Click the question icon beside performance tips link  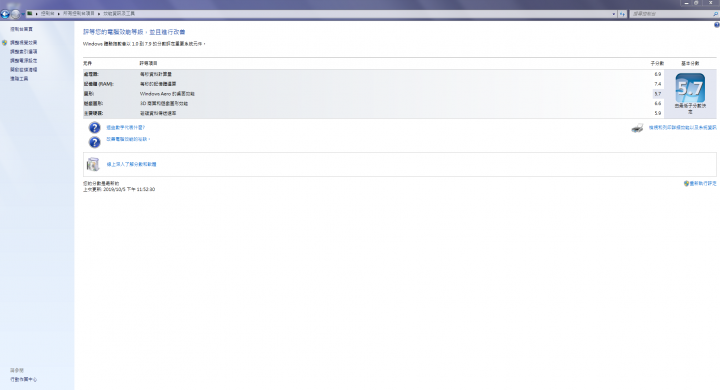(x=94, y=142)
